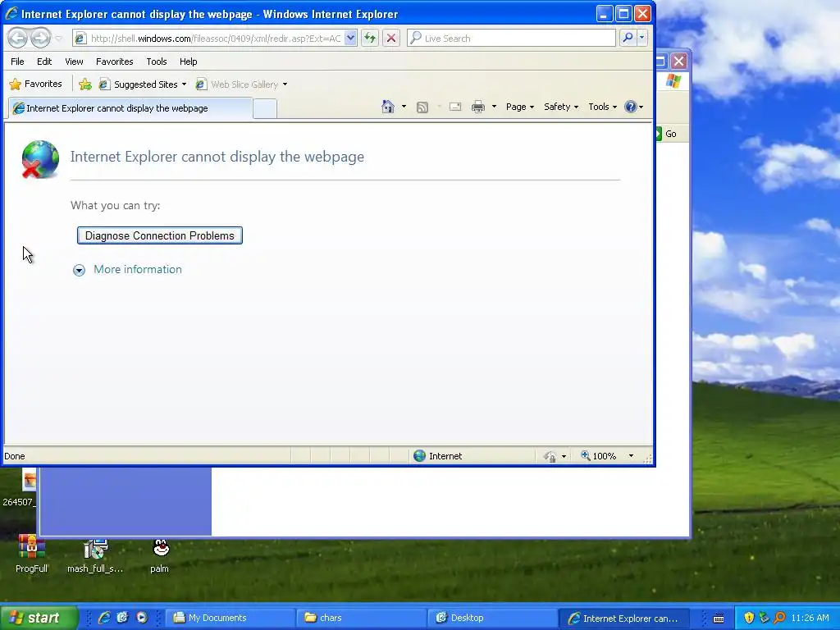Screen dimensions: 840x630
Task: Open the Favorites menu
Action: pyautogui.click(x=114, y=62)
